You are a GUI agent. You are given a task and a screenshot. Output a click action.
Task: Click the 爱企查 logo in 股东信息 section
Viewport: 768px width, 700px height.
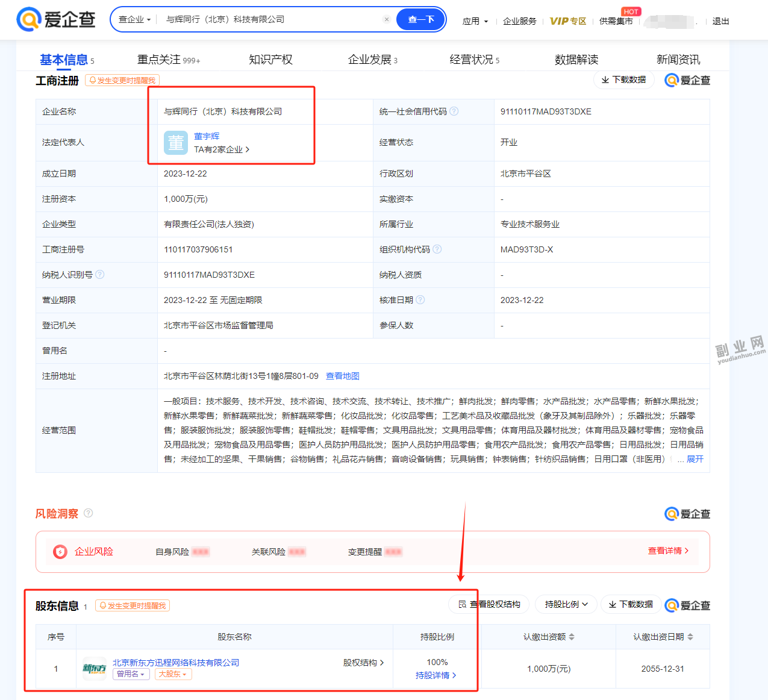pyautogui.click(x=687, y=605)
